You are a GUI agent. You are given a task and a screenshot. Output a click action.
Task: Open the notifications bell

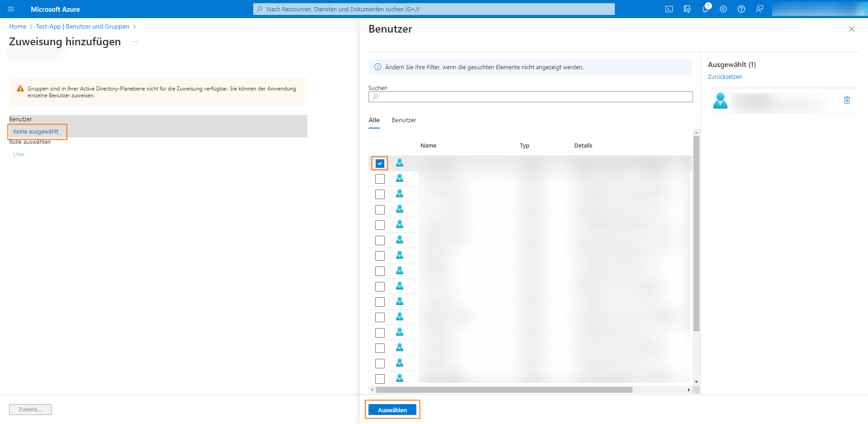click(705, 9)
